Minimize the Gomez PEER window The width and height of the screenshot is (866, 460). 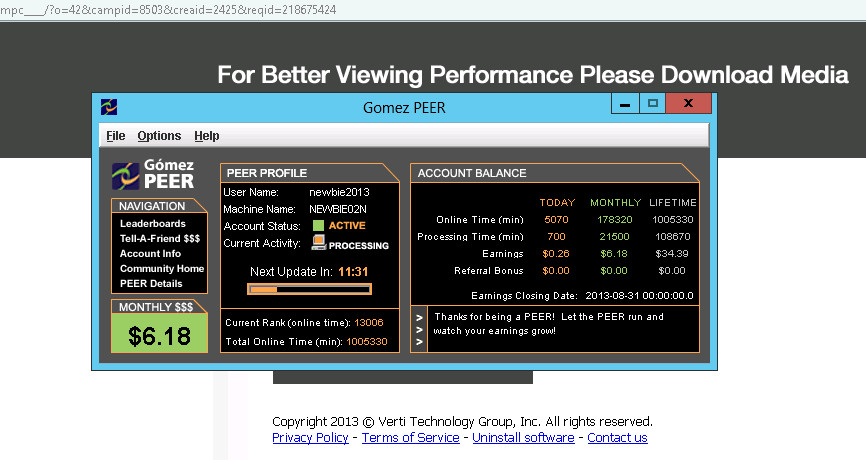tap(625, 104)
